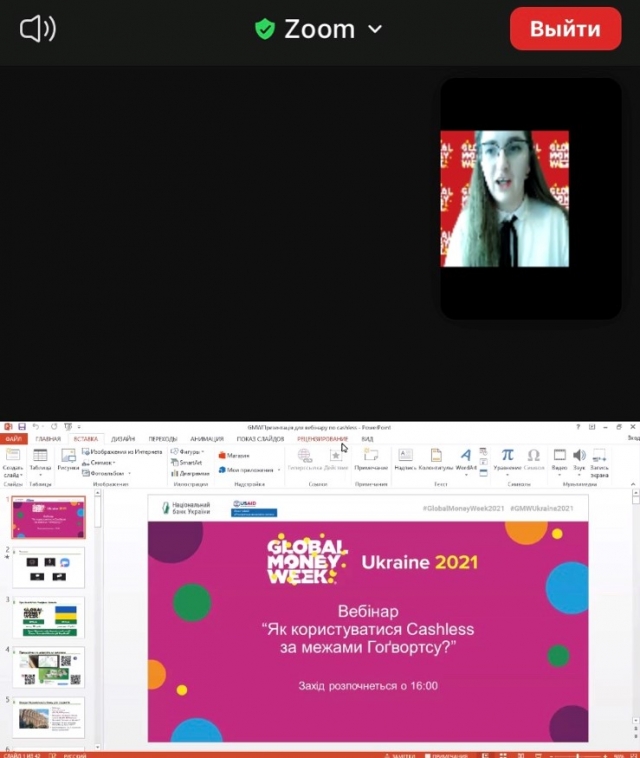Select slide 2 thumbnail in the panel

tap(48, 568)
